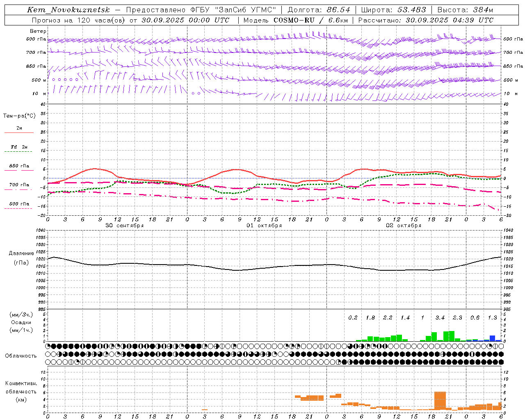525x420 pixels.
Task: Click the tallest orange convective cloud bar
Action: click(440, 401)
